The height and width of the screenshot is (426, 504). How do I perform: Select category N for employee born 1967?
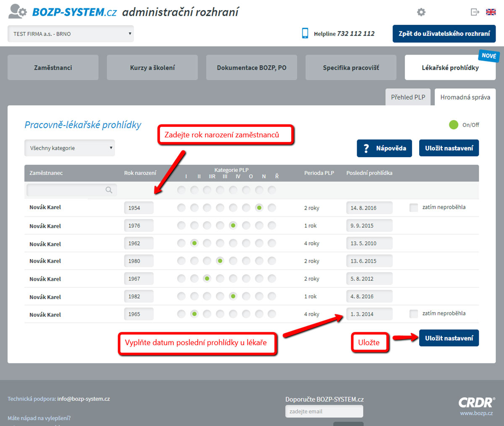pyautogui.click(x=259, y=279)
